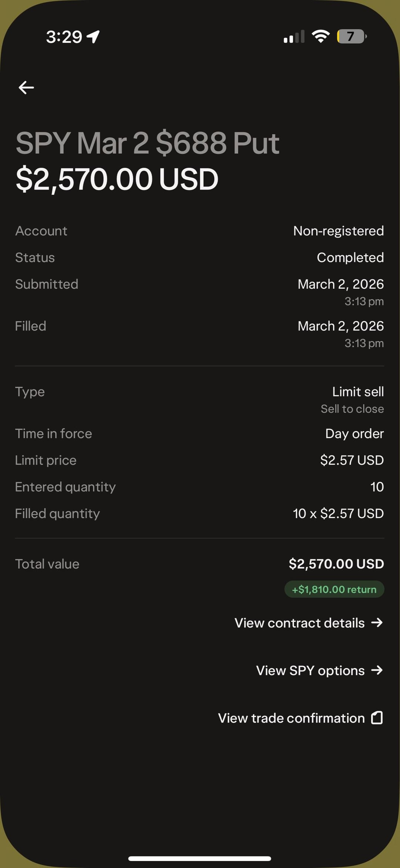Viewport: 400px width, 868px height.
Task: Open View SPY options link
Action: coord(310,670)
